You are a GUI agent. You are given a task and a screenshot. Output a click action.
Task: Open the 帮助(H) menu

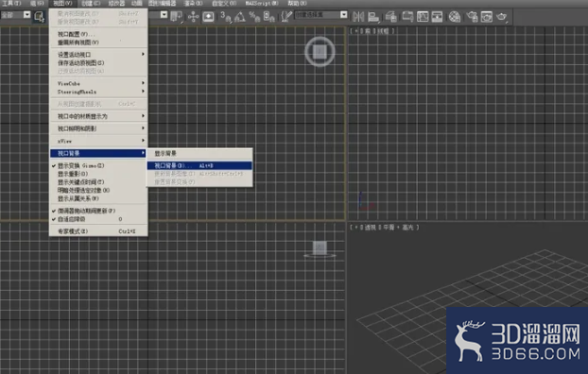(297, 4)
